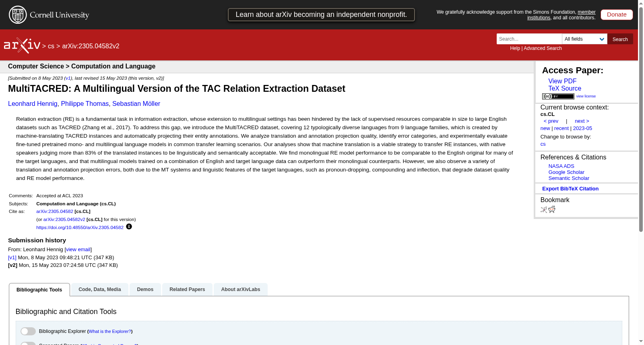644x345 pixels.
Task: Open NASA ADS references link
Action: tap(561, 166)
